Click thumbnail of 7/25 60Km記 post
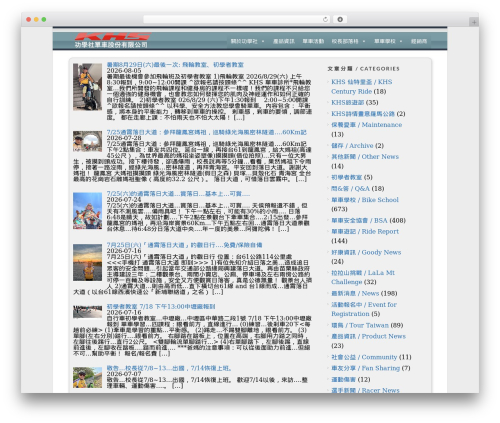Screen dimensions: 500x423 (87, 141)
